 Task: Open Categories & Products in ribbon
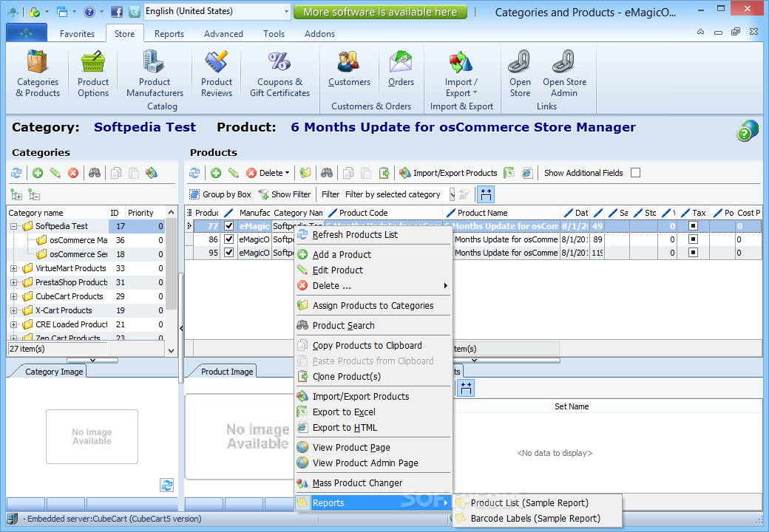pyautogui.click(x=37, y=74)
